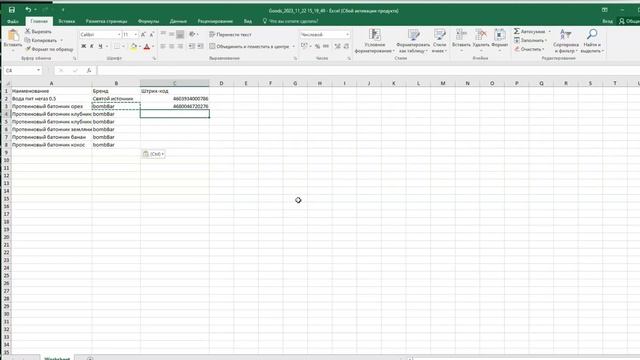Image resolution: width=640 pixels, height=360 pixels.
Task: Cut selection with Вырезать
Action: [x=38, y=31]
